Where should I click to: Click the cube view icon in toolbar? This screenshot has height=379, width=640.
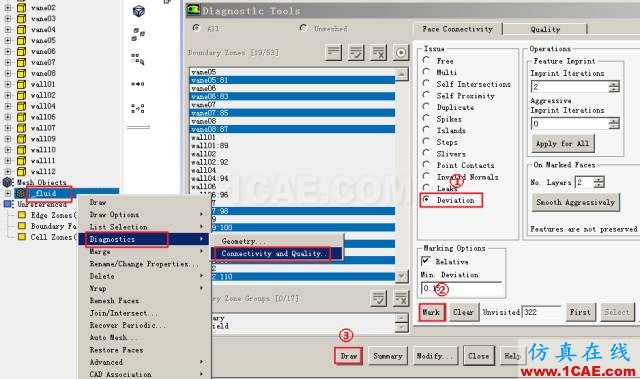(139, 11)
